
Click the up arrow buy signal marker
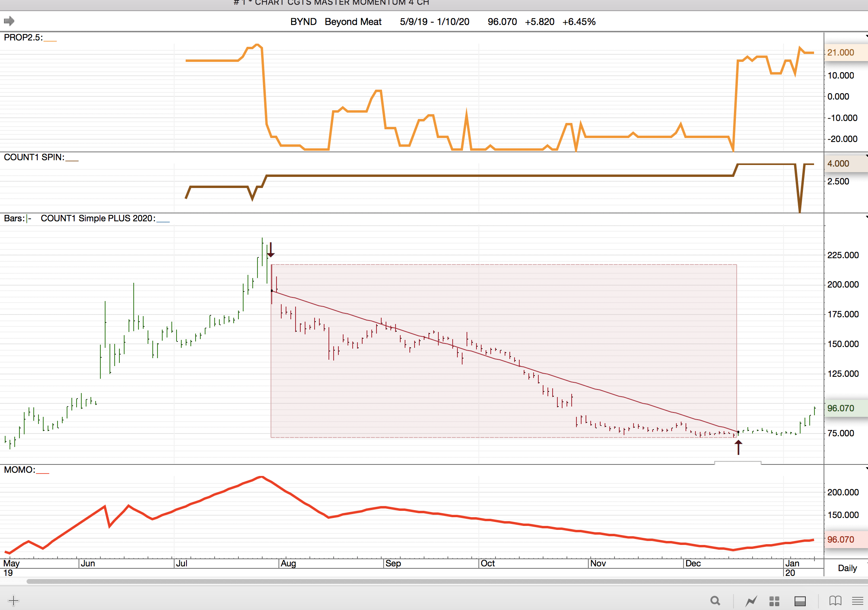tap(738, 447)
